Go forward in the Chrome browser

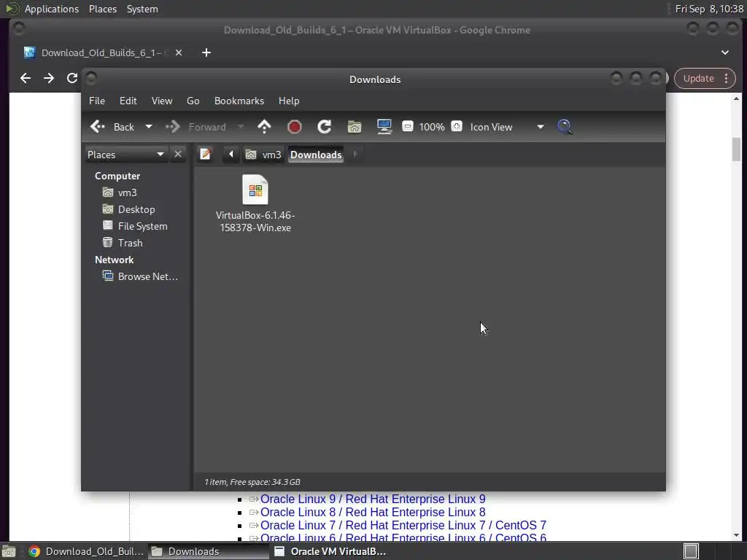(49, 78)
